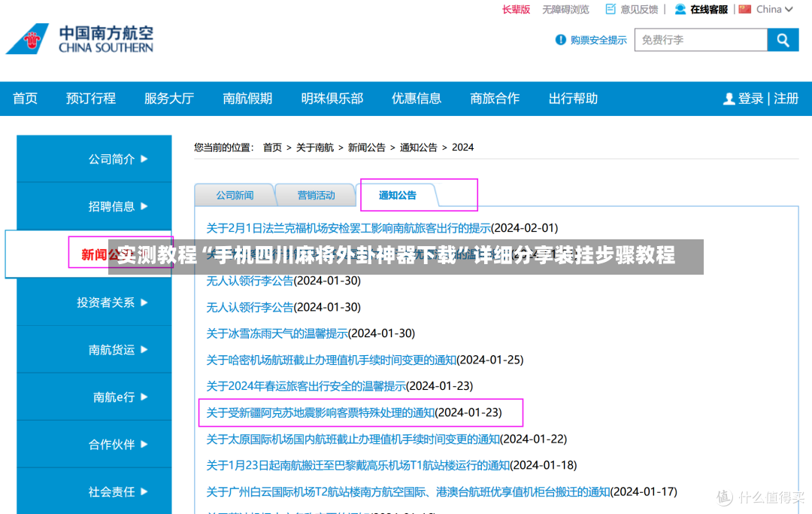Open the Frankfurt airport strike notice
This screenshot has width=812, height=514.
(x=349, y=228)
